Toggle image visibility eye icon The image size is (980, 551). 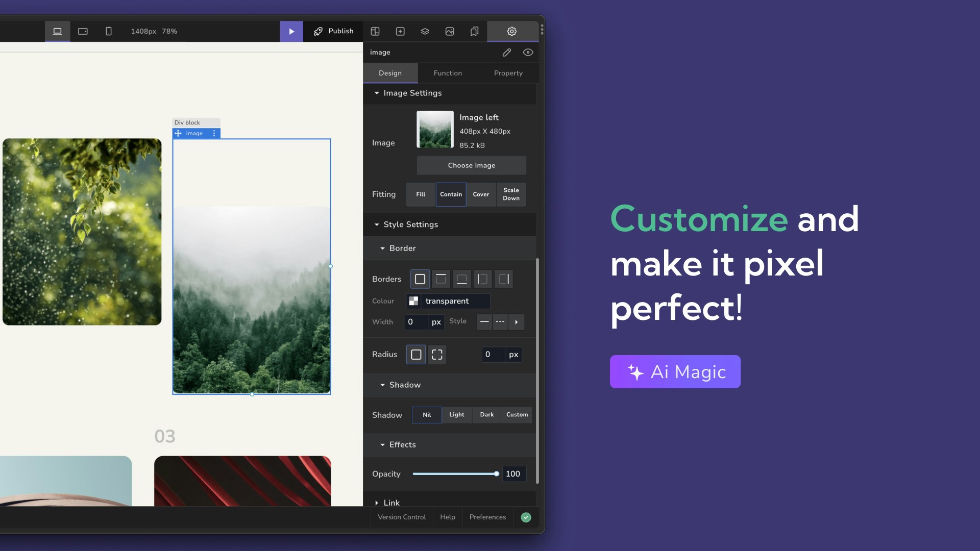pos(528,52)
